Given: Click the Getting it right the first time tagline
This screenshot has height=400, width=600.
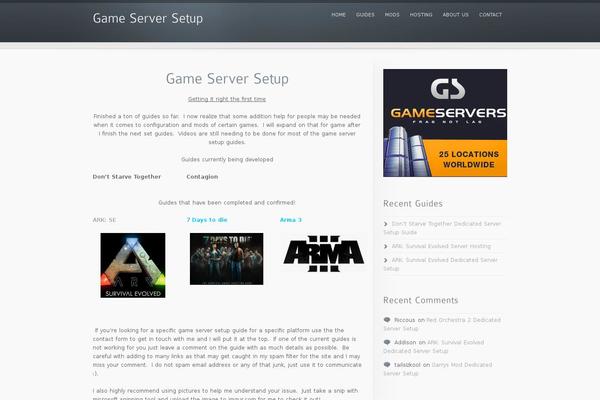Looking at the screenshot, I should (x=227, y=99).
